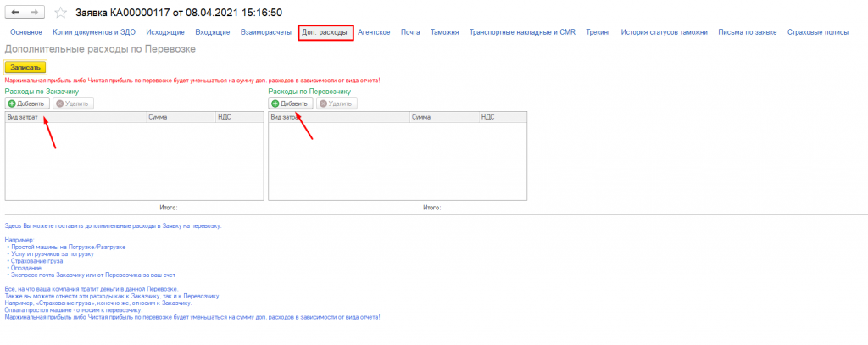The height and width of the screenshot is (345, 868).
Task: Open Письма по заявке tab
Action: point(748,33)
